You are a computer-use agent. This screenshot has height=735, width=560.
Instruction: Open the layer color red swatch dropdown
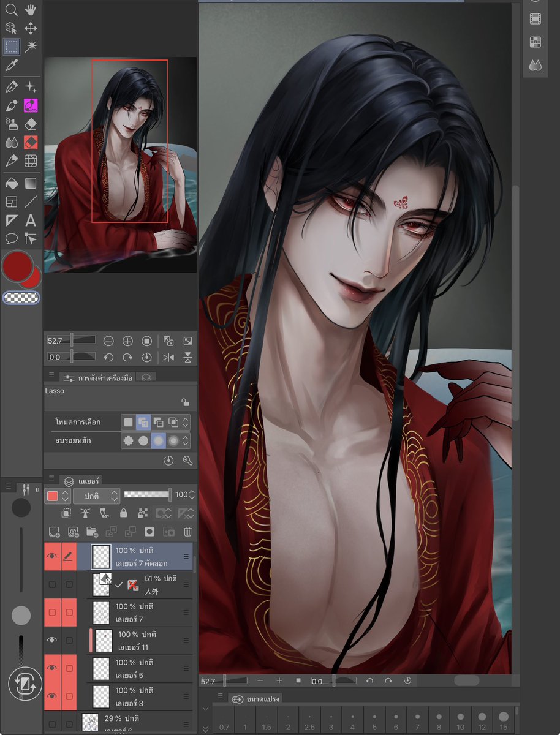tap(58, 495)
